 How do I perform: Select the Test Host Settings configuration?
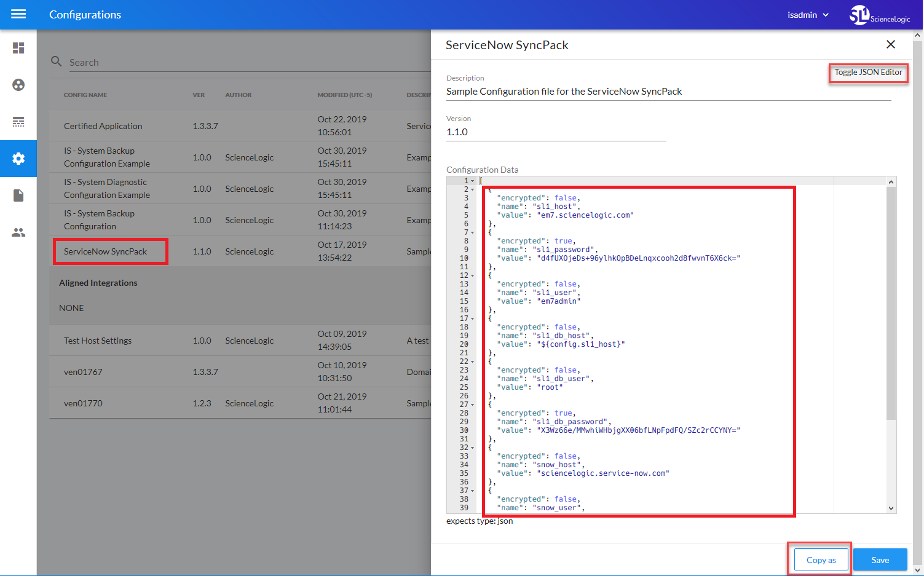98,341
